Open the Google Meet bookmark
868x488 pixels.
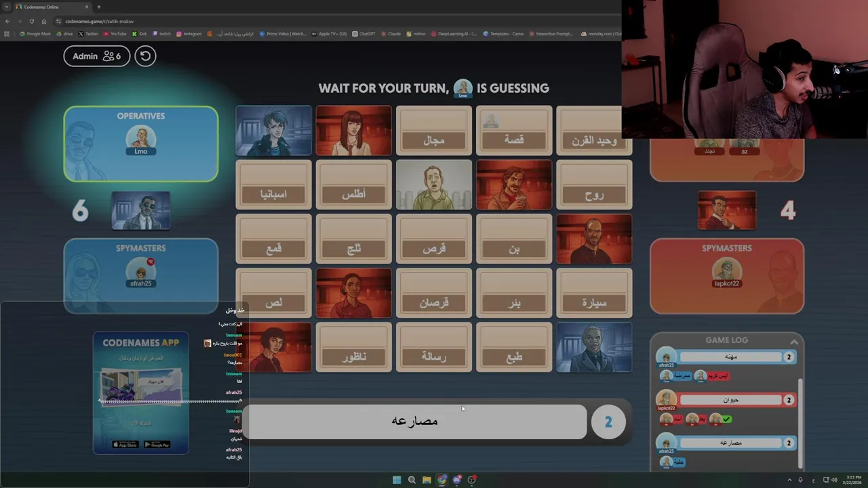(35, 33)
